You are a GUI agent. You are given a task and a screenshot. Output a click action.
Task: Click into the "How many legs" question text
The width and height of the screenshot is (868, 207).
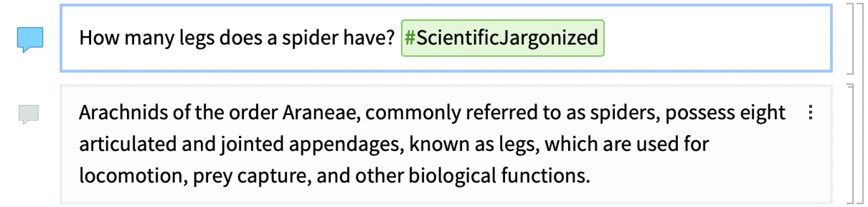[x=237, y=38]
